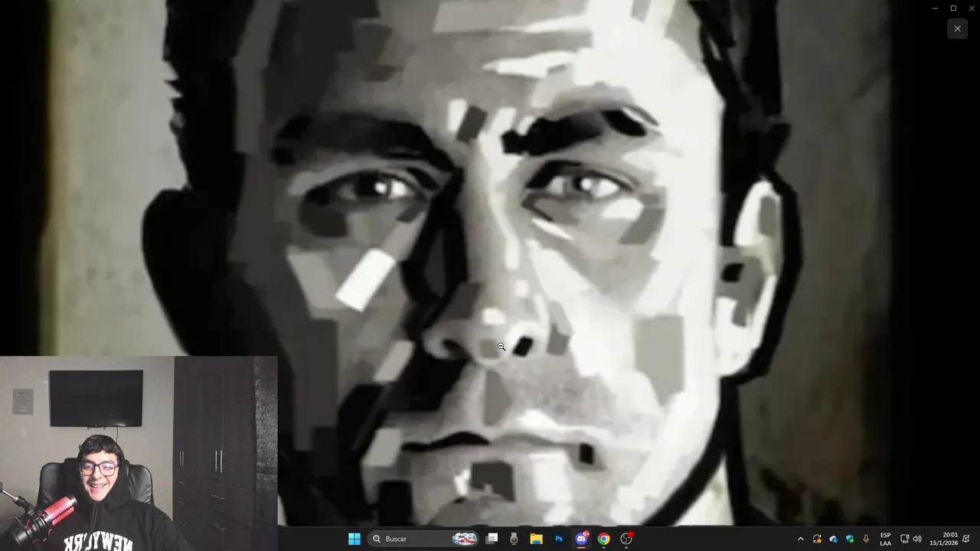Screen dimensions: 980x551
Task: Click the microphone in-use tray icon
Action: click(866, 539)
